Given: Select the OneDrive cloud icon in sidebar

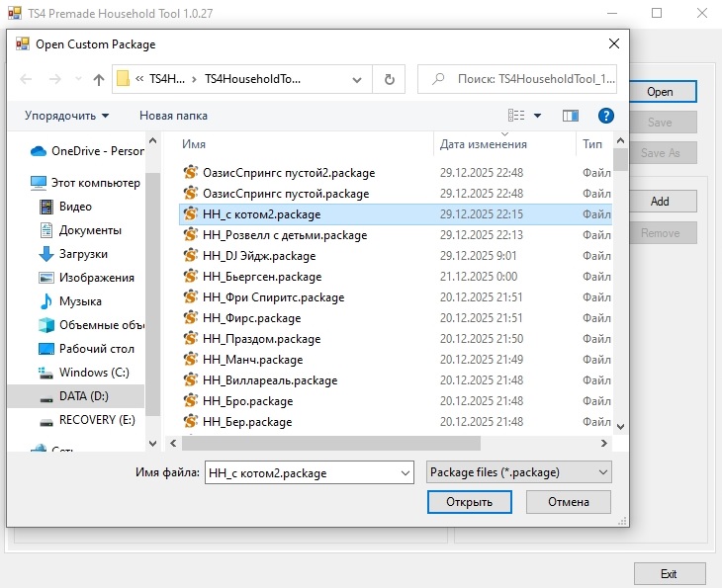Looking at the screenshot, I should pos(39,151).
